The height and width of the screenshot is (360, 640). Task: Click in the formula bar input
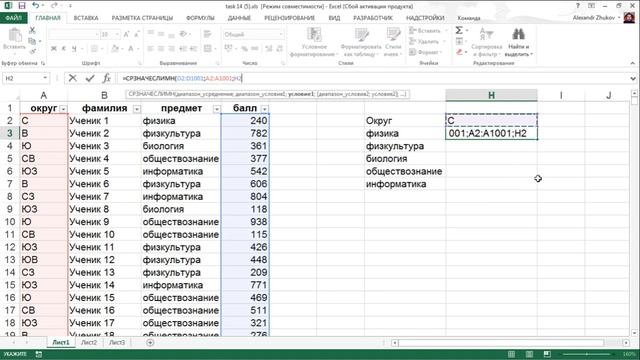pyautogui.click(x=373, y=78)
